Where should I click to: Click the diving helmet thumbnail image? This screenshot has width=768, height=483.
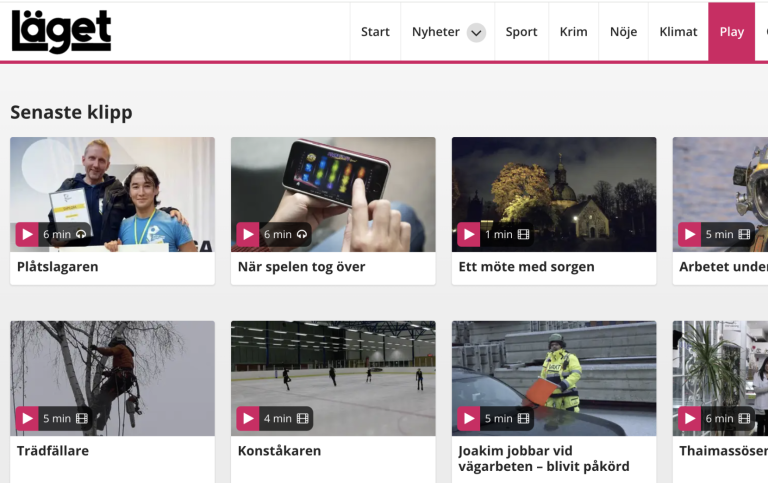pyautogui.click(x=720, y=194)
